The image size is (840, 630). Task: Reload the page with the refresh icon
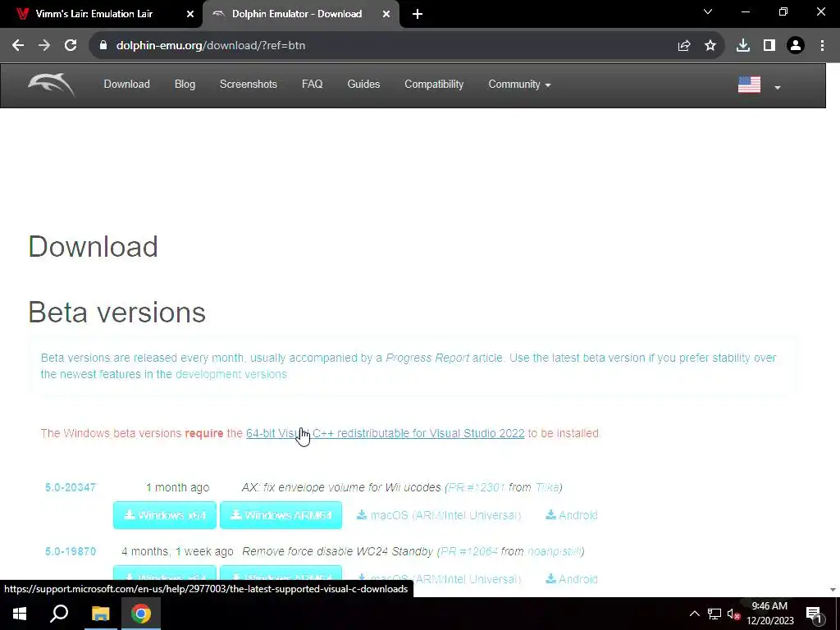click(71, 46)
